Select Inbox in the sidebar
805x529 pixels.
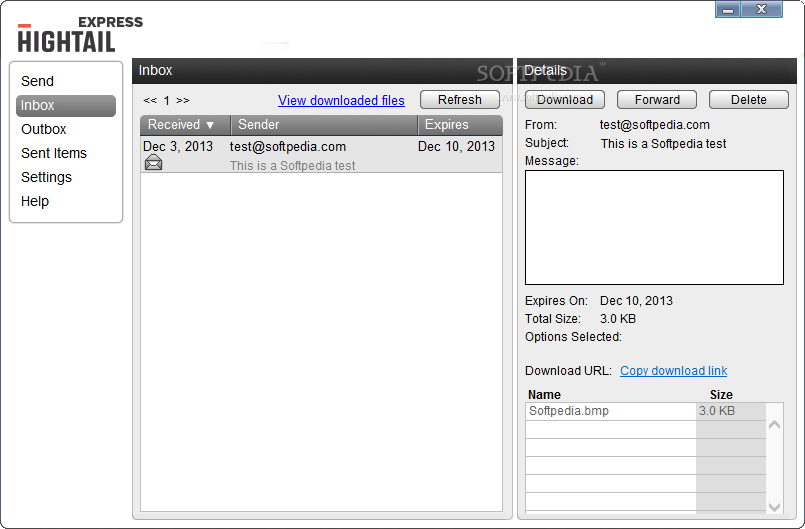66,105
